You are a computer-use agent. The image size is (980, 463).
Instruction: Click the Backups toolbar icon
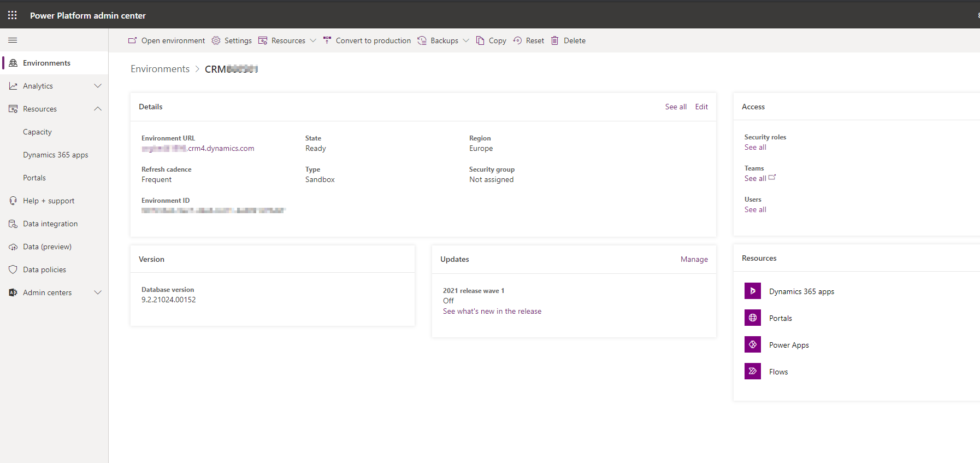(x=422, y=40)
